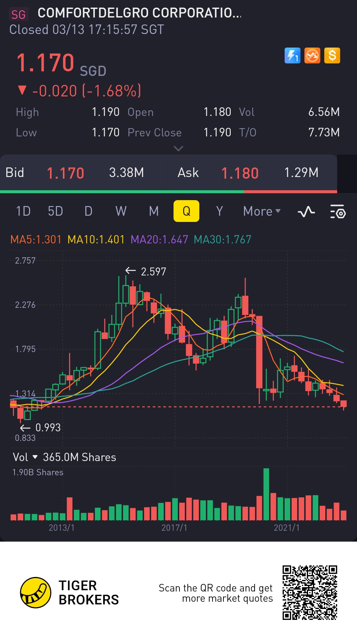This screenshot has height=644, width=357.
Task: Tap the Vol value 6.56M
Action: pos(324,112)
